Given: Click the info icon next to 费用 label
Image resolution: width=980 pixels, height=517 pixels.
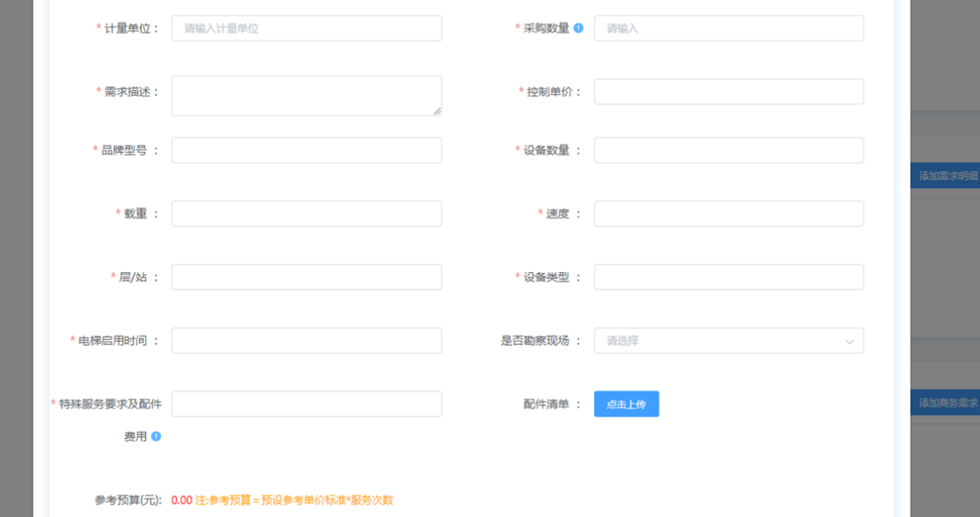Looking at the screenshot, I should [156, 436].
